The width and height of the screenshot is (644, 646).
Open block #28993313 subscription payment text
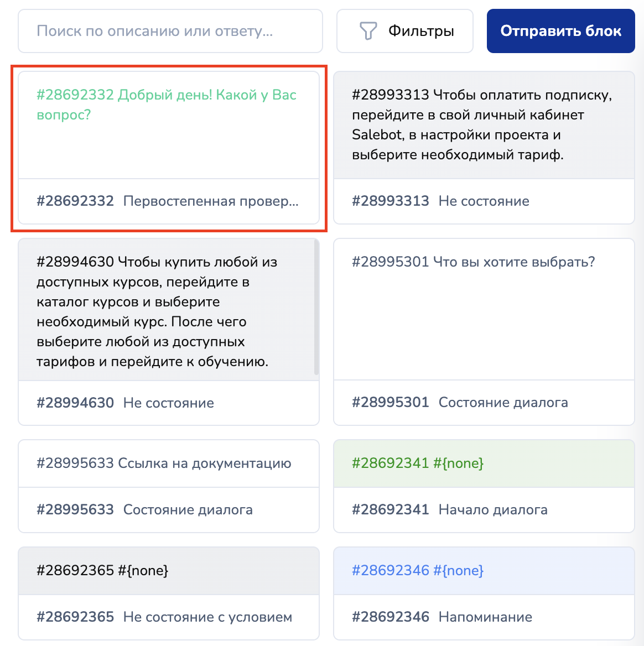(482, 125)
